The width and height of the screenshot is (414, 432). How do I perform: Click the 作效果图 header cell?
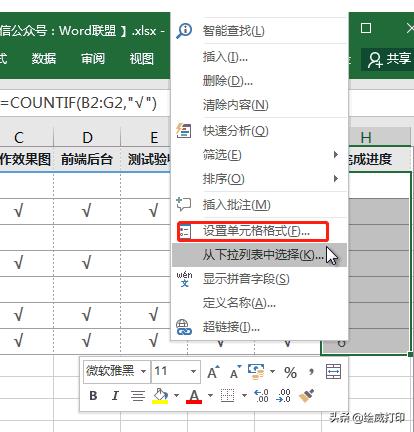27,159
